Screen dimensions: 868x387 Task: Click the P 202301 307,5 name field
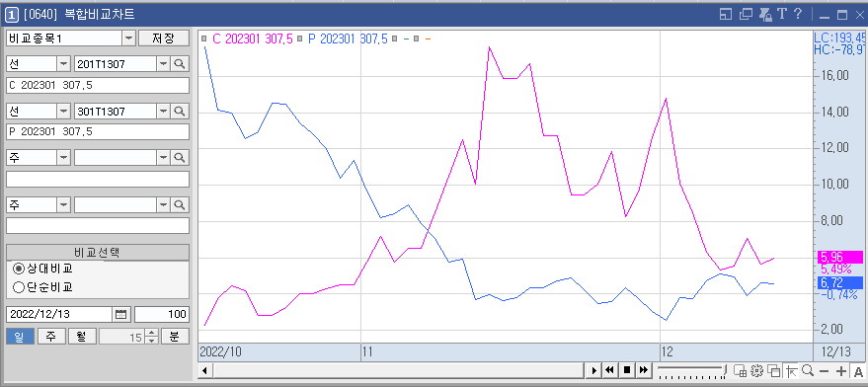98,131
